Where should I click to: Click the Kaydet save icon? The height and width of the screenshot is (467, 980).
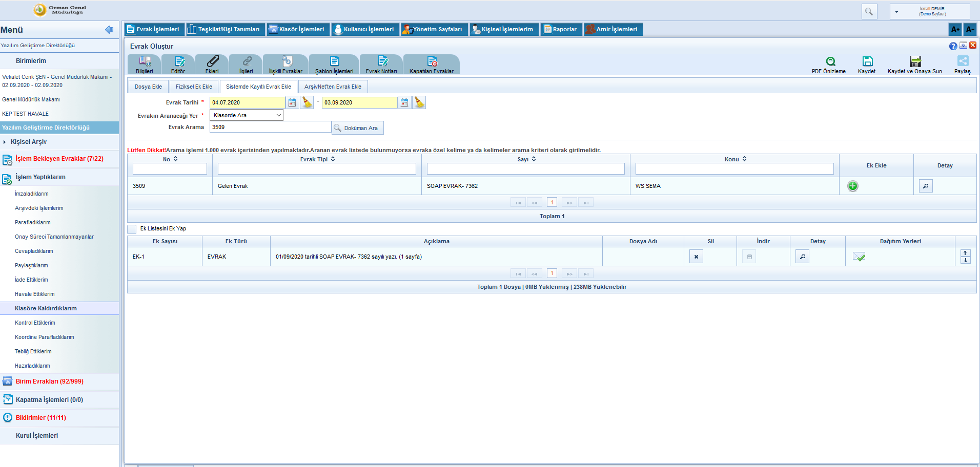(x=867, y=61)
